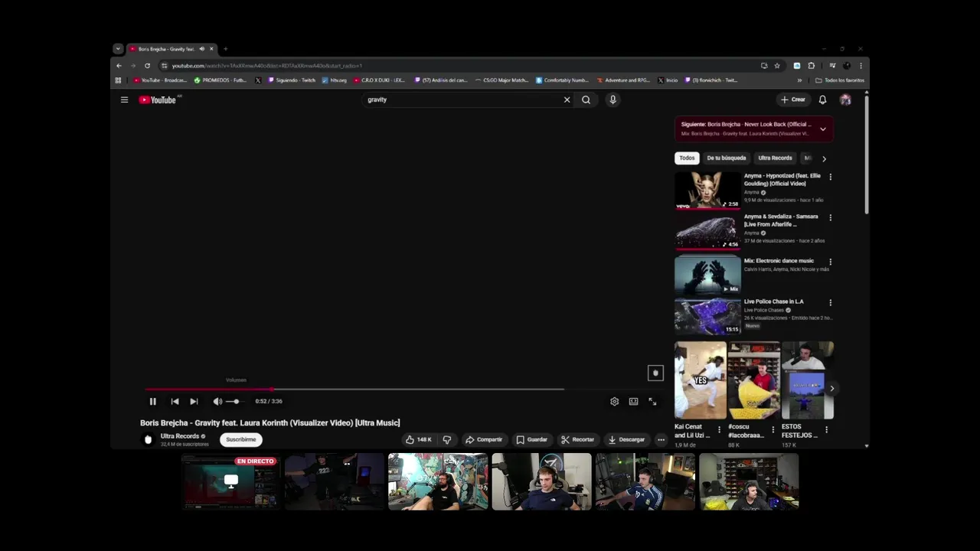Open Ultra Records channel avatar
The width and height of the screenshot is (980, 551).
148,439
